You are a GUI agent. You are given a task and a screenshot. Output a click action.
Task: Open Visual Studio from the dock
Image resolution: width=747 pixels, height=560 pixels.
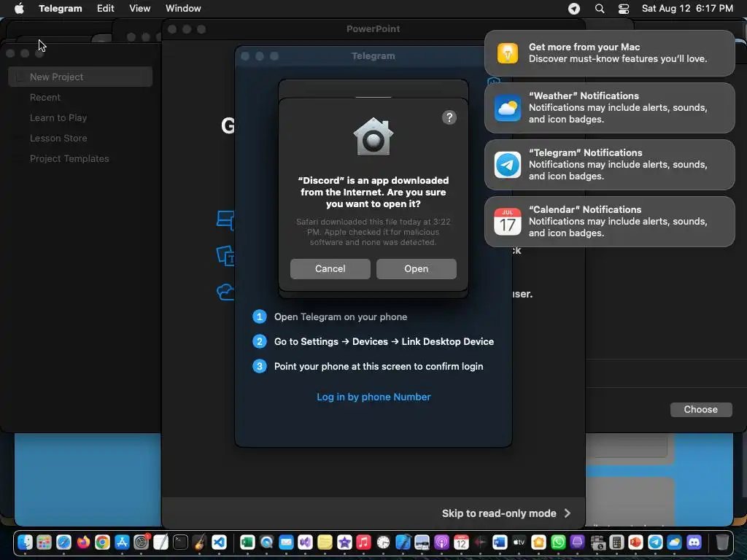coord(306,542)
